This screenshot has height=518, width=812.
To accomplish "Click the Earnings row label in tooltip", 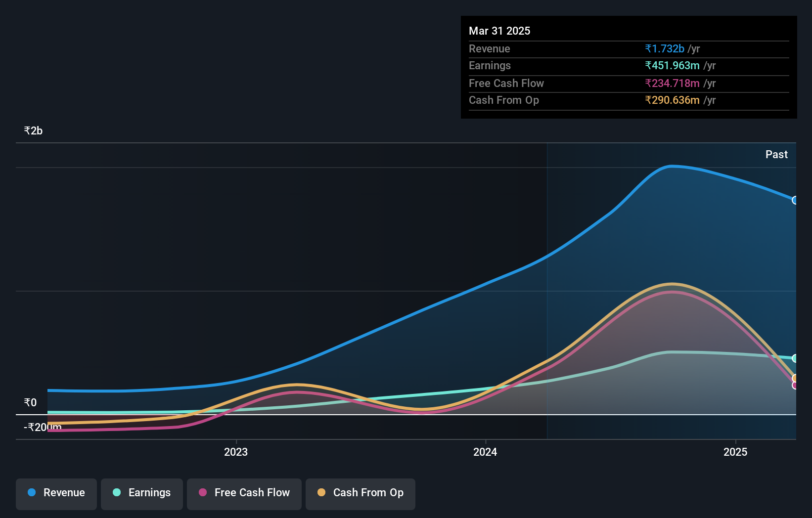I will tap(490, 66).
